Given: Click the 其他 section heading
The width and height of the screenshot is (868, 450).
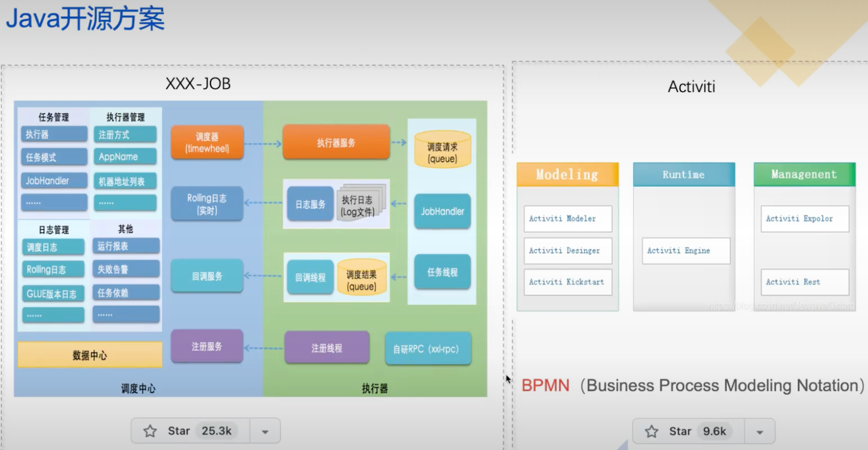Looking at the screenshot, I should tap(126, 229).
